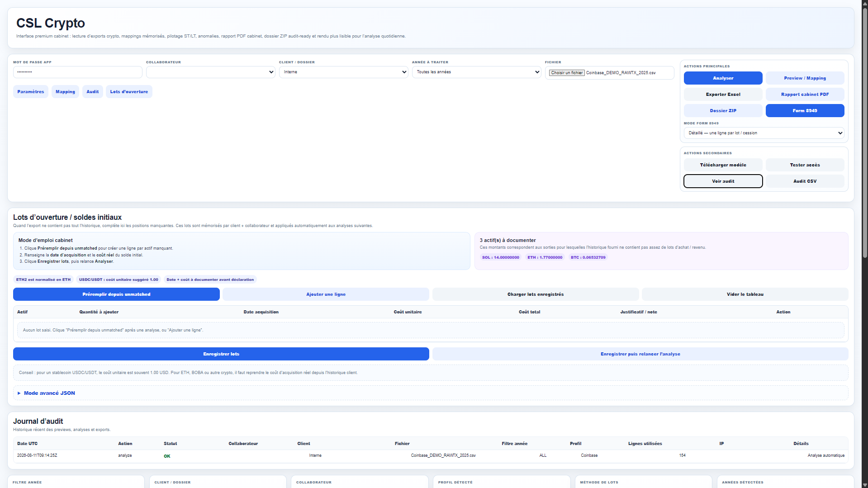The width and height of the screenshot is (868, 488).
Task: Click the Coinbase profile cell in audit journal
Action: point(589,455)
